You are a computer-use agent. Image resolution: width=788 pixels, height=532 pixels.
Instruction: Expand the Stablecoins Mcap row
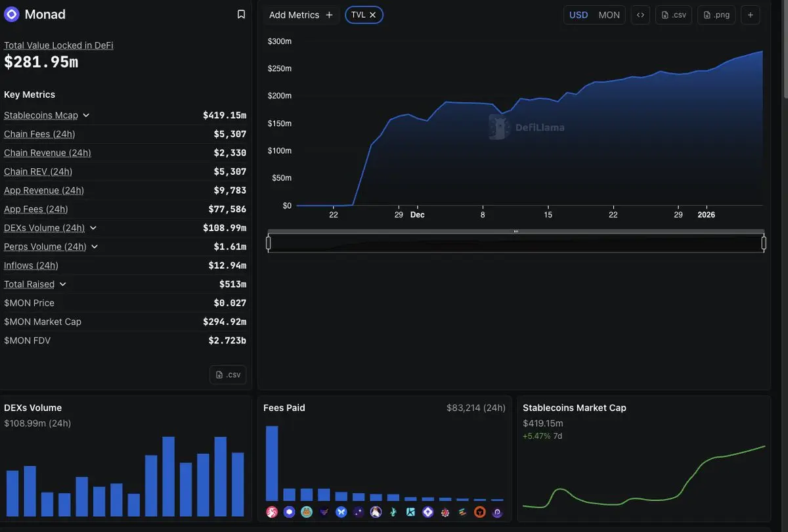tap(86, 116)
